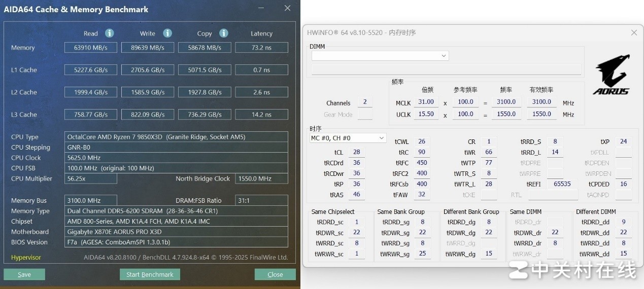
Task: Click the Chipset field AMD 800-Series
Action: [x=177, y=222]
